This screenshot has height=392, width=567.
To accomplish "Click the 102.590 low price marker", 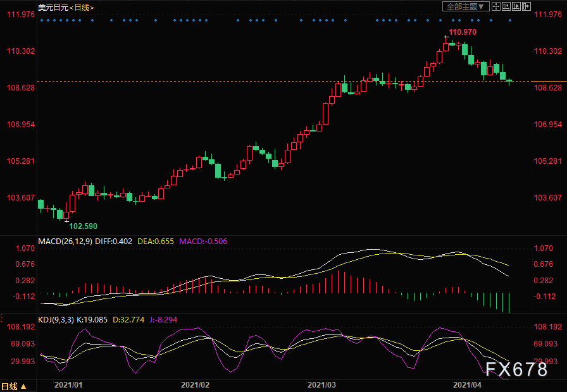I will pos(84,226).
